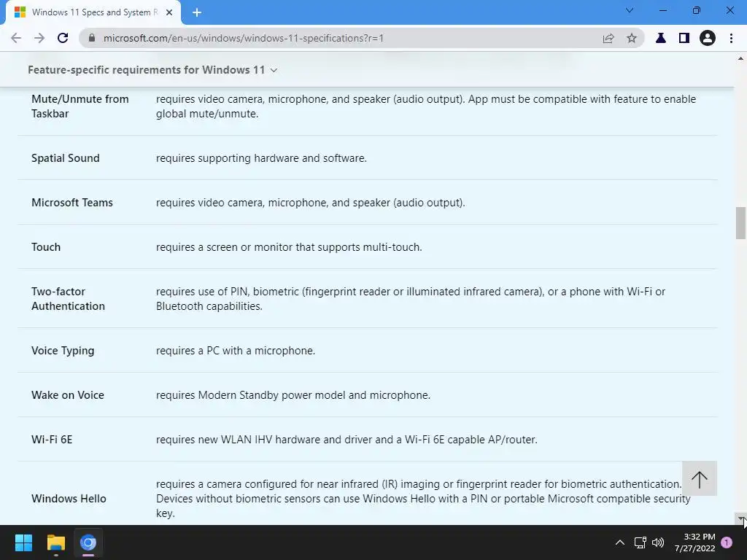The image size is (747, 560).
Task: Open the Windows Start menu
Action: [x=23, y=542]
